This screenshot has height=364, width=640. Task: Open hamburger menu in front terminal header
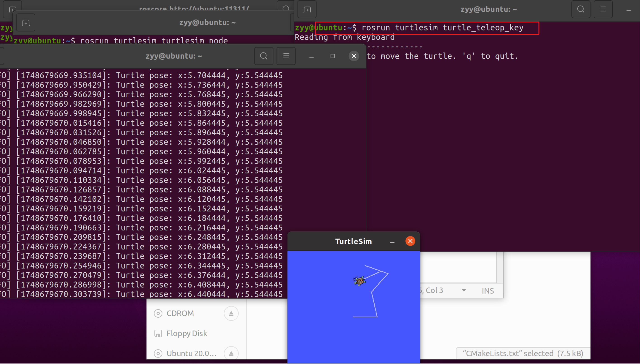[286, 56]
